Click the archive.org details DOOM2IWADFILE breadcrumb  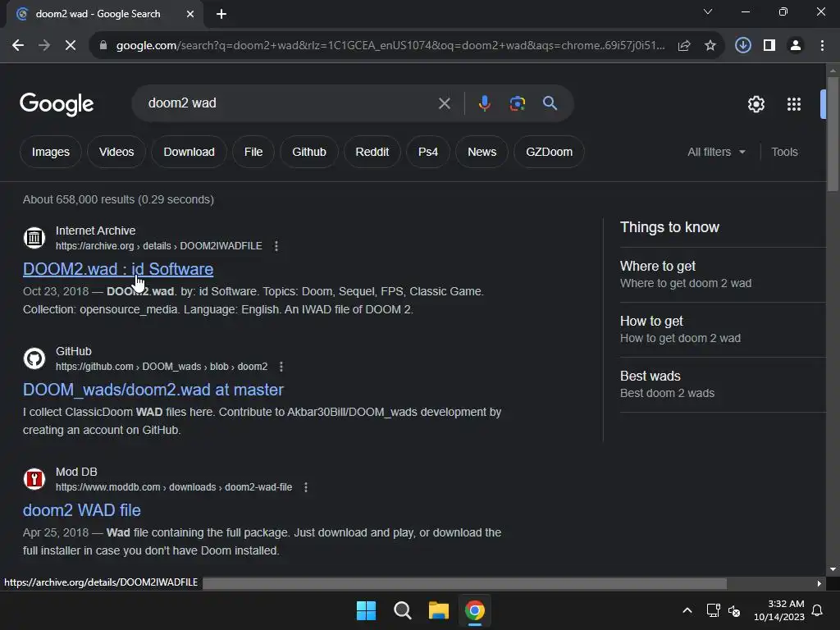coord(159,246)
